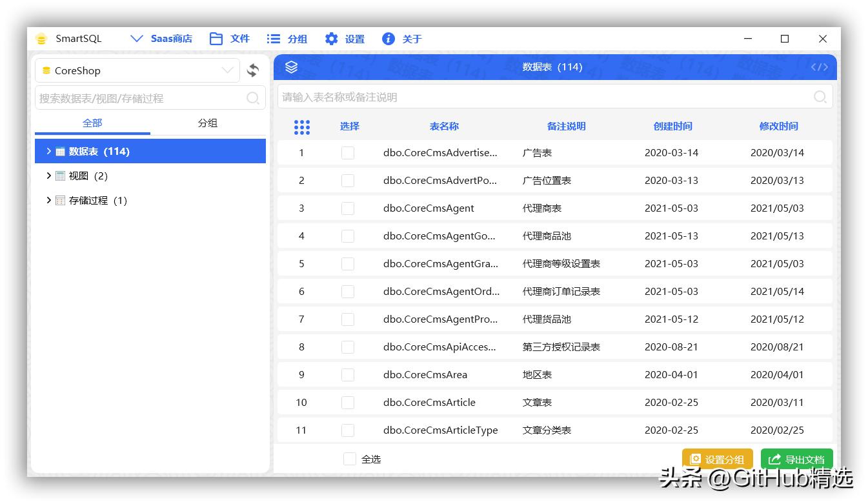The width and height of the screenshot is (868, 504).
Task: Click the 设置 gear icon in toolbar
Action: pos(330,39)
